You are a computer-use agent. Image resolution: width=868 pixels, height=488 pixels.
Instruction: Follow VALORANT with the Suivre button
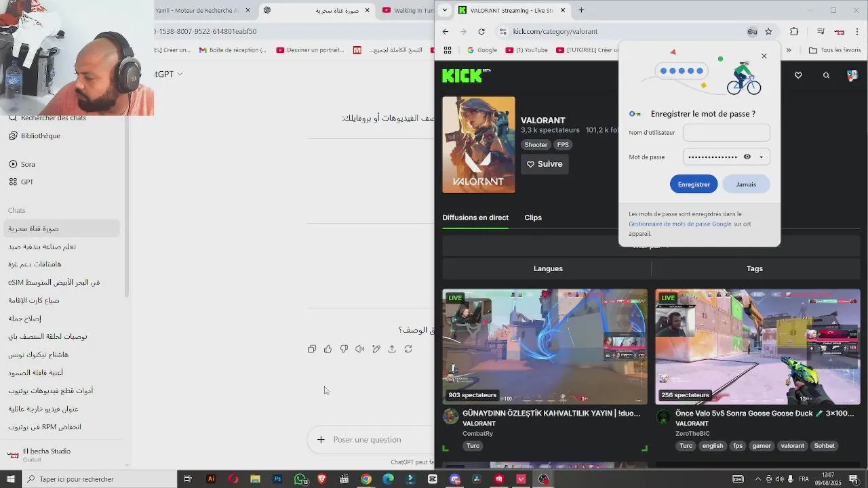[x=545, y=164]
